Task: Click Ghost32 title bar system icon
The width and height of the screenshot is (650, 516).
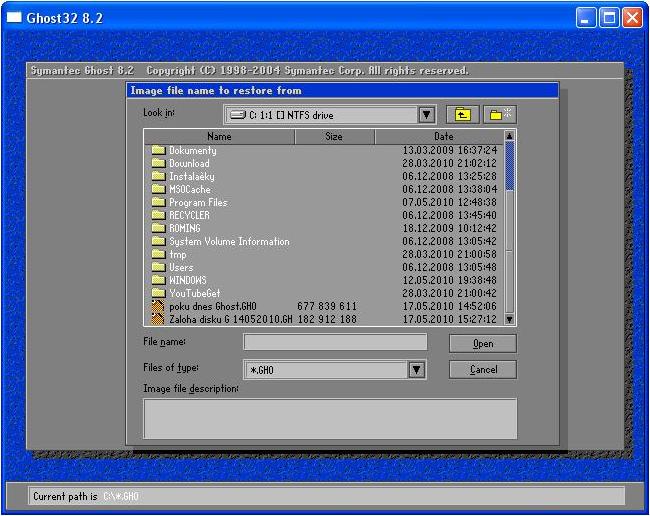Action: pyautogui.click(x=14, y=17)
